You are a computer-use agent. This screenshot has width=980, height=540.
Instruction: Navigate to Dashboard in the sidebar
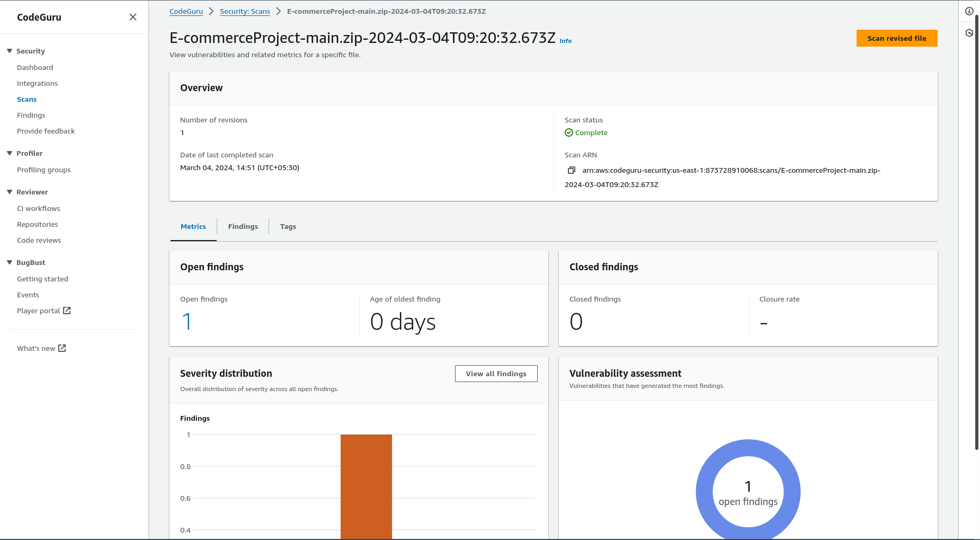pyautogui.click(x=35, y=67)
